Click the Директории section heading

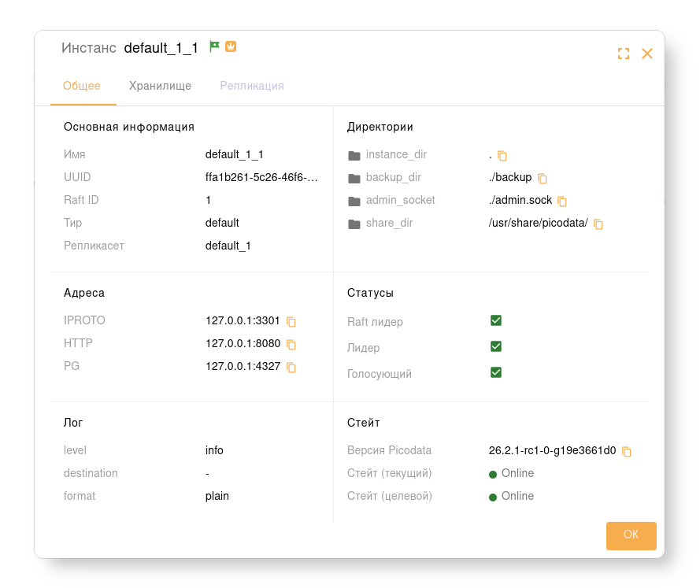pos(380,127)
